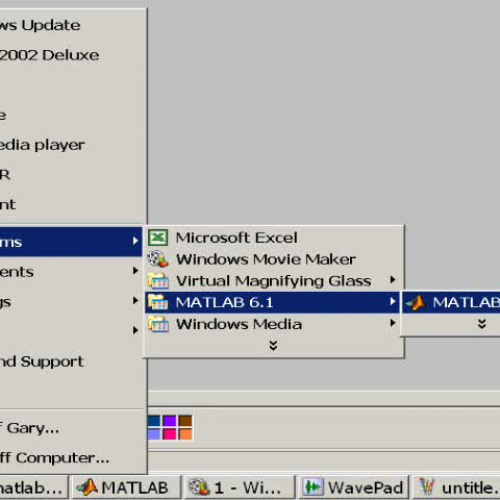Pick the light blue color swatch
The image size is (500, 500).
(154, 434)
